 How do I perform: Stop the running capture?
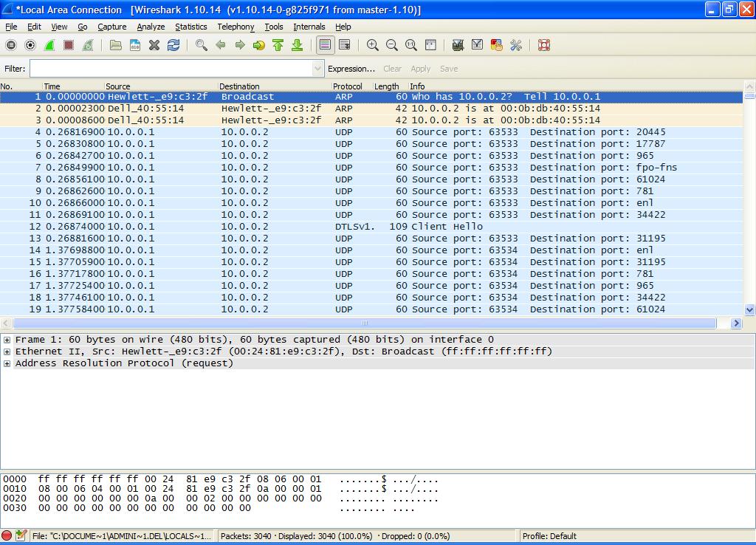pos(70,44)
